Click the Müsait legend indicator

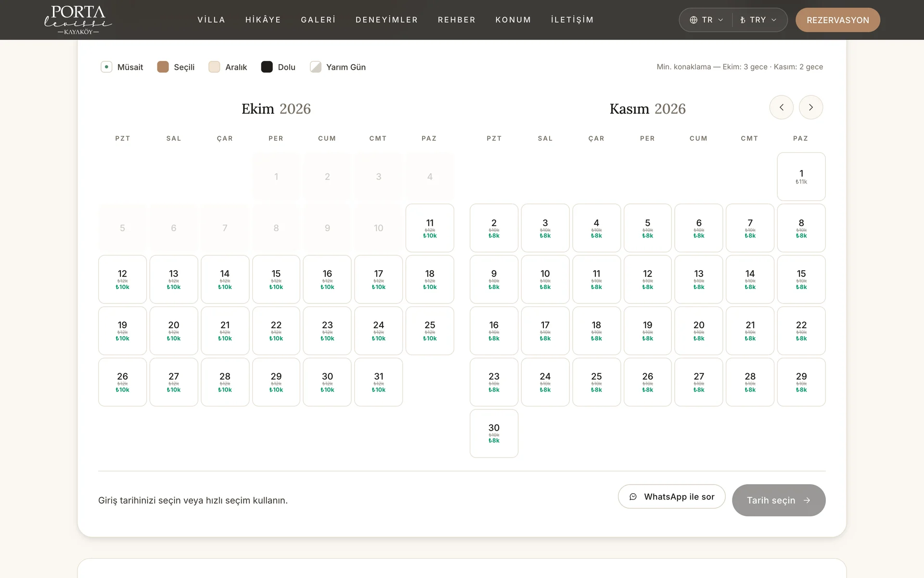coord(106,67)
